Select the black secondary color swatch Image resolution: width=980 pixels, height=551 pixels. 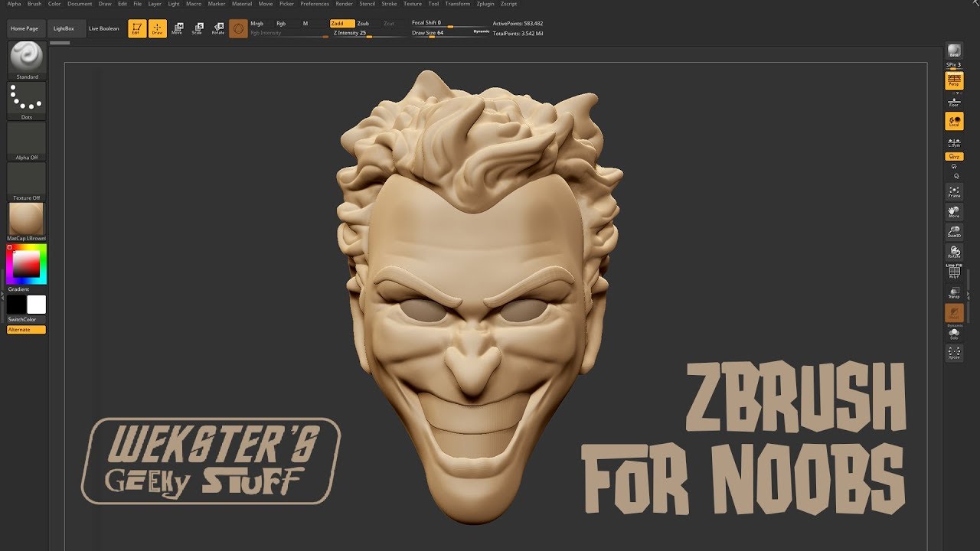click(17, 305)
